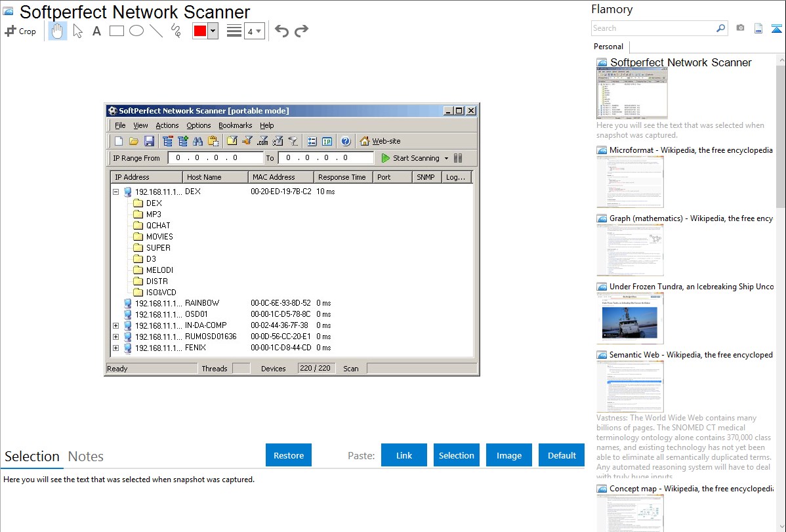The image size is (786, 532).
Task: Click the red color swatch
Action: 200,31
